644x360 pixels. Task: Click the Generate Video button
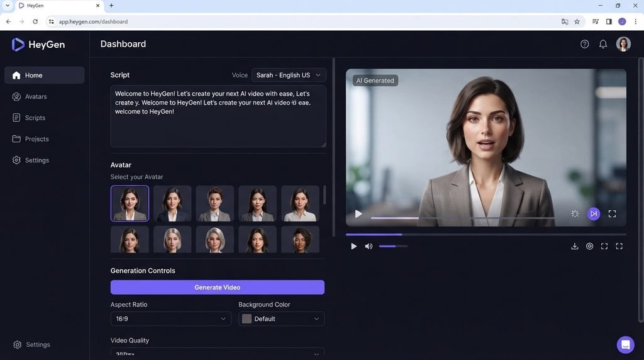pyautogui.click(x=217, y=287)
